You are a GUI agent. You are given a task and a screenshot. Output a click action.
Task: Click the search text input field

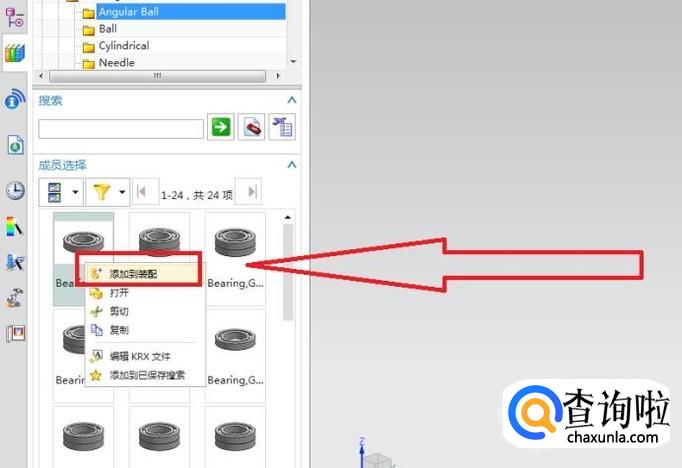121,129
